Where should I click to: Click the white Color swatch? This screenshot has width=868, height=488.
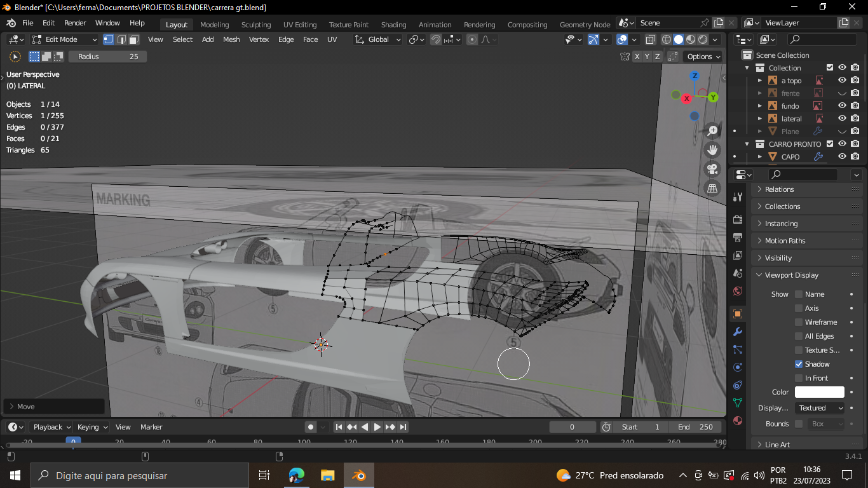[819, 392]
